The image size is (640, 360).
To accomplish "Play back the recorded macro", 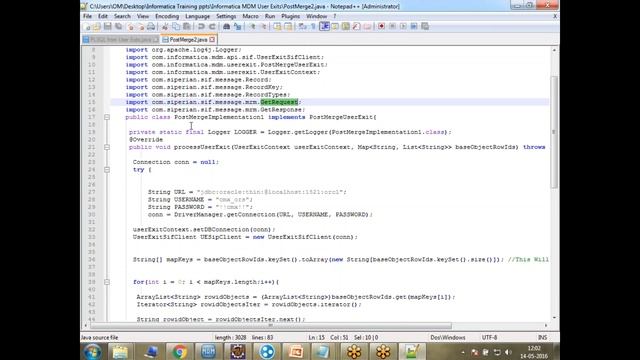I will point(403,27).
